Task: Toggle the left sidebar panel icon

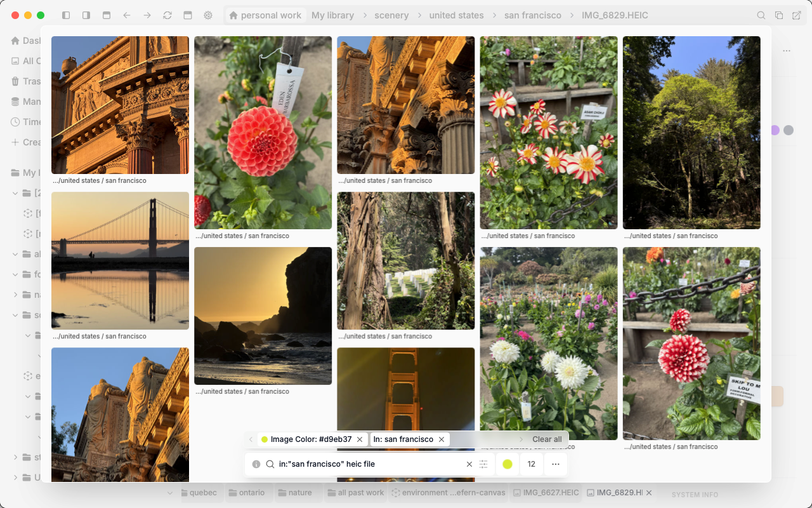Action: [66, 15]
